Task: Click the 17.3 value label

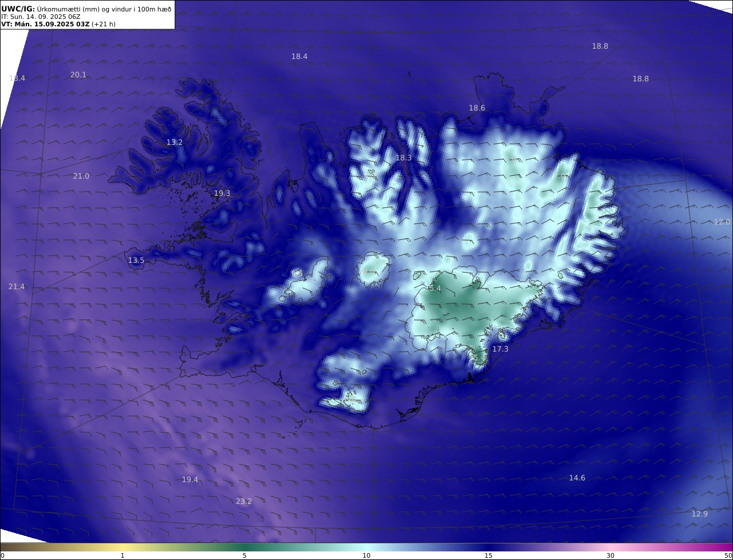Action: click(x=501, y=349)
